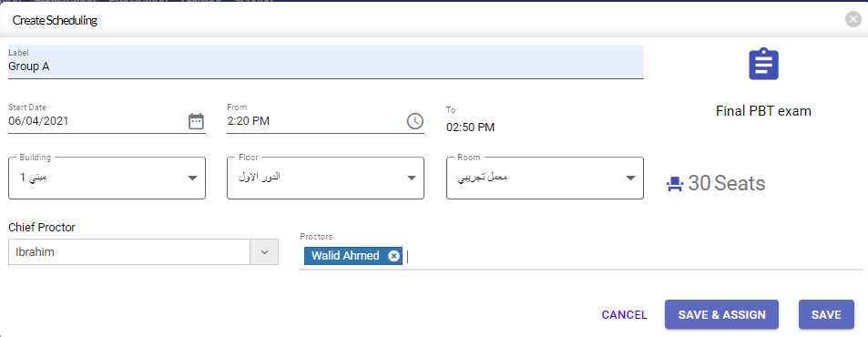Remove Walid Ahmed proctor chip

tap(393, 256)
